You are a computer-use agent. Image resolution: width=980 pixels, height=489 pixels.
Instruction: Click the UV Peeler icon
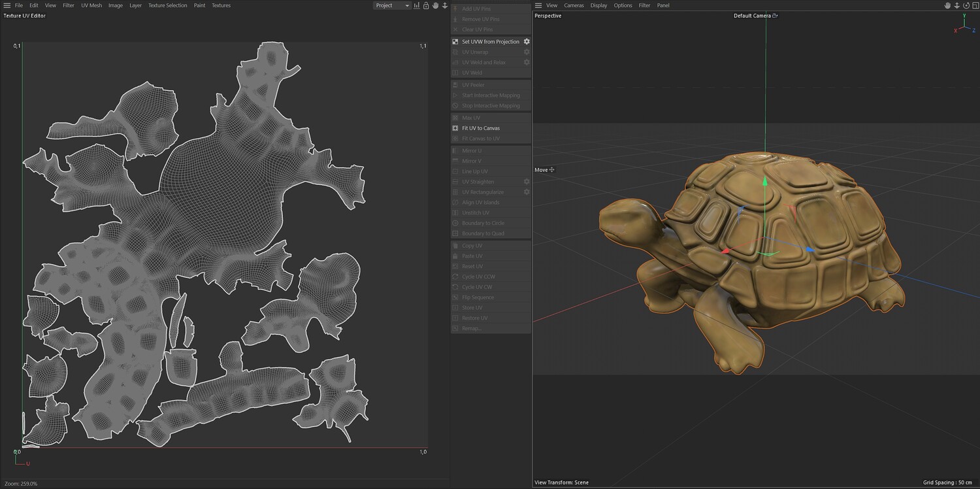click(x=455, y=85)
